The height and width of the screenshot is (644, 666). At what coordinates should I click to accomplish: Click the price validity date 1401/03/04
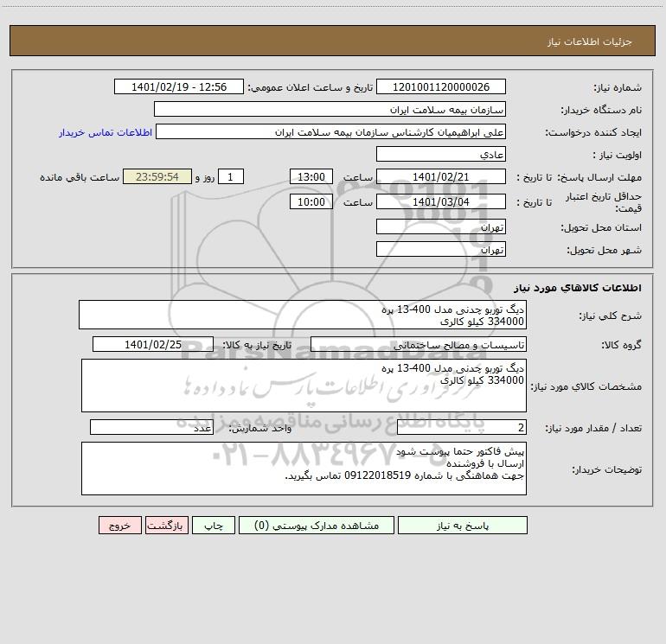click(x=441, y=201)
